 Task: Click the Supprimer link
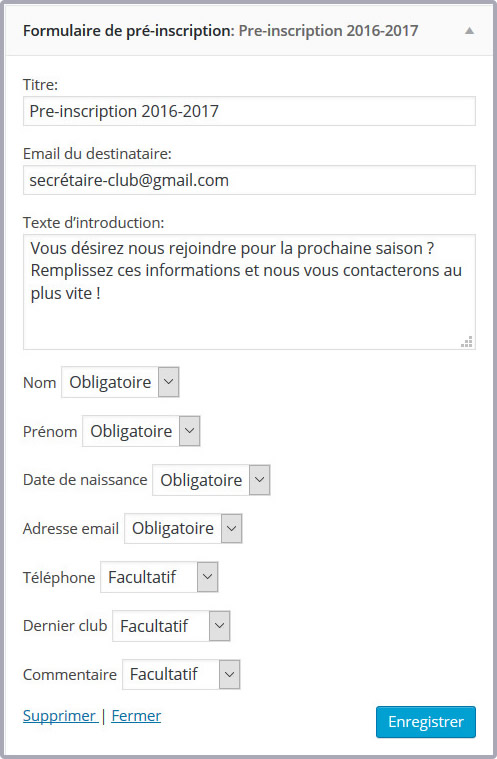coord(60,715)
